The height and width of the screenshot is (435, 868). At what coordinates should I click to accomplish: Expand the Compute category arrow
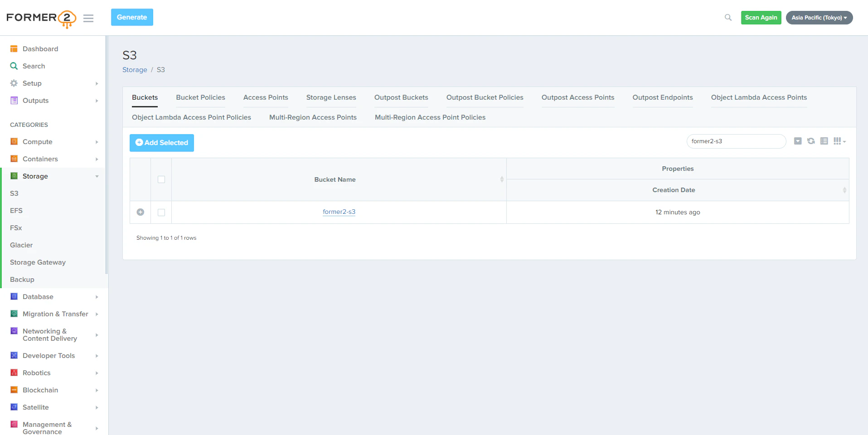[x=97, y=142]
